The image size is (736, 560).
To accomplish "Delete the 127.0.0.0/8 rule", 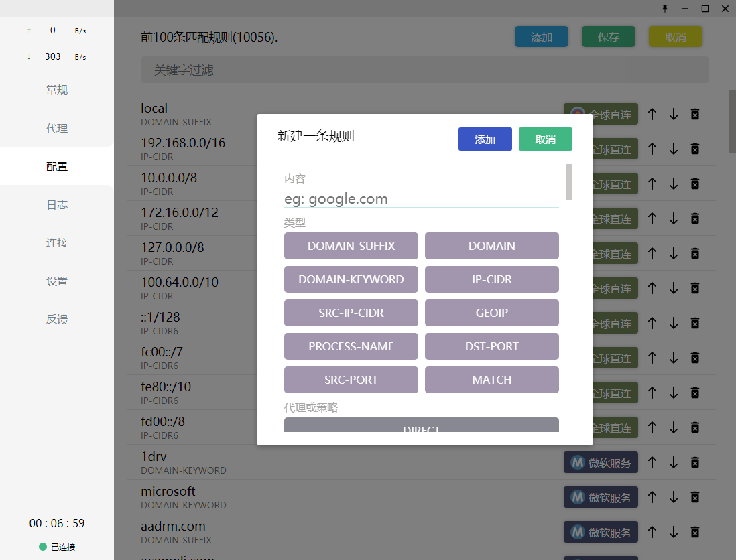I will pos(695,253).
